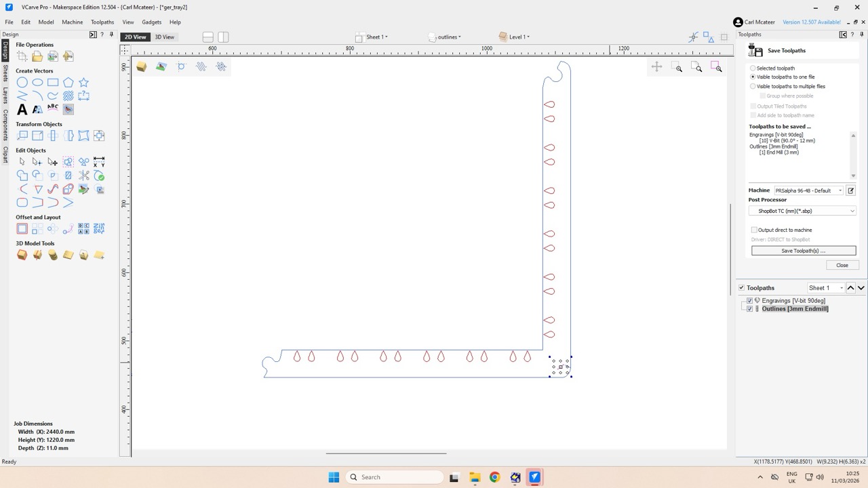Open the Machine dropdown PRSalpha 96-48

808,190
